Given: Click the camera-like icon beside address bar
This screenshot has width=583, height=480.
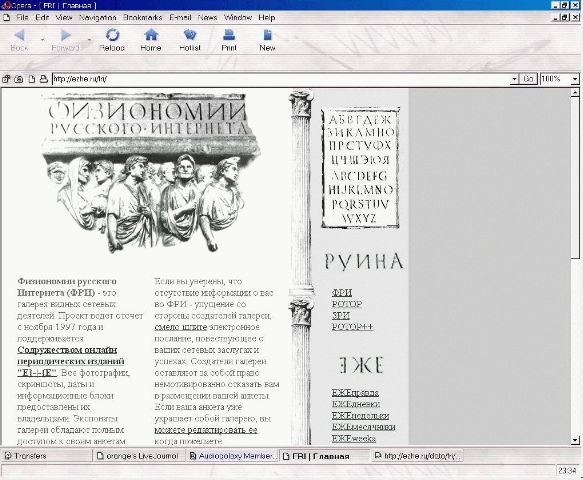Looking at the screenshot, I should pos(19,79).
